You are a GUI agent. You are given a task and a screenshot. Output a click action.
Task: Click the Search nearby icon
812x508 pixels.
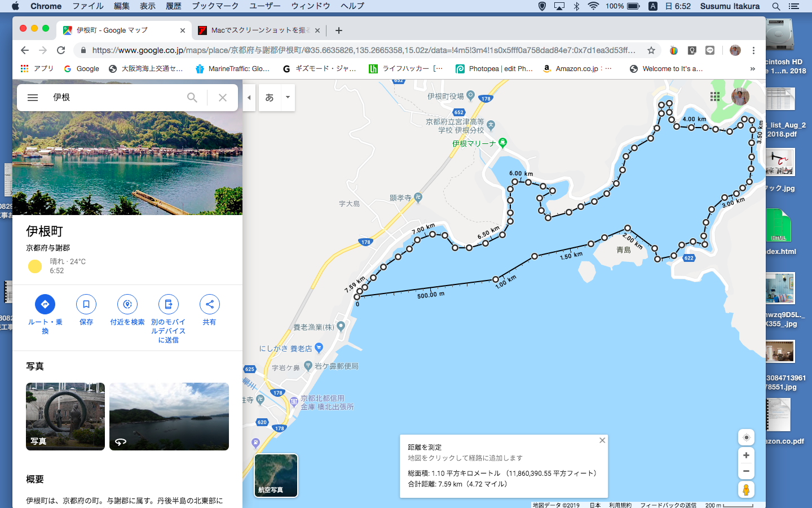click(127, 304)
